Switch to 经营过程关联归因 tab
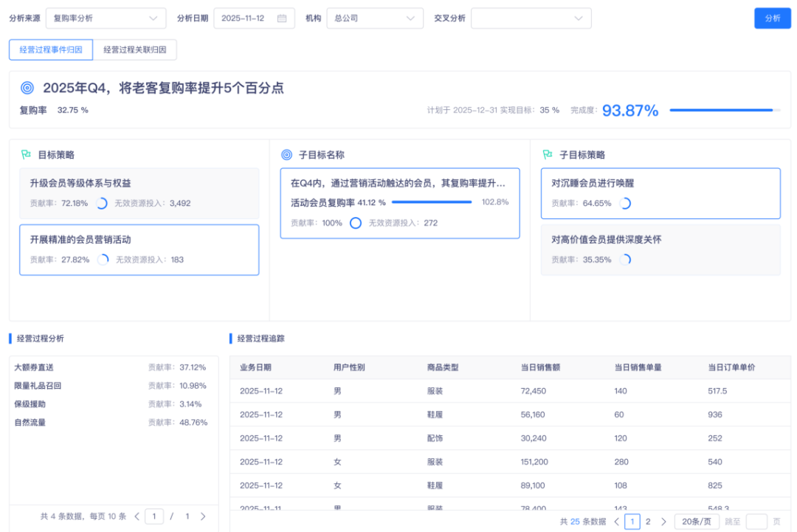This screenshot has width=797, height=532. (134, 49)
